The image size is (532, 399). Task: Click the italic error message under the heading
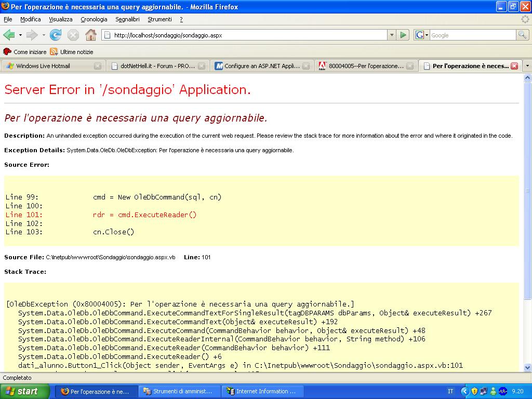136,118
